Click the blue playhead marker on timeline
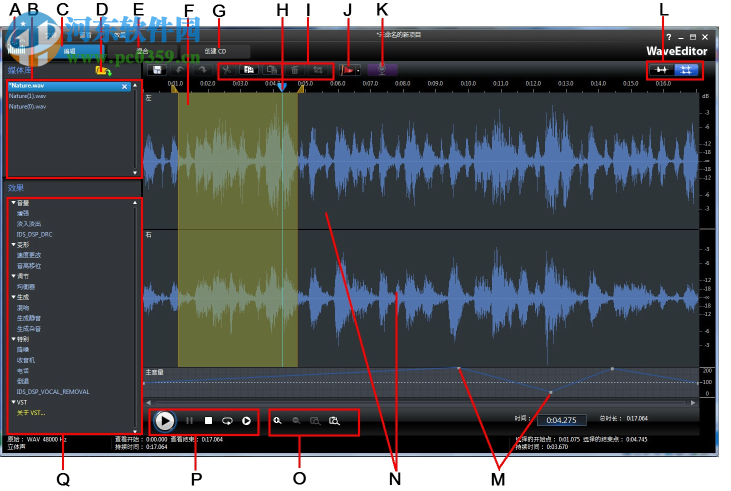Screen dimensions: 731x491 pyautogui.click(x=282, y=87)
